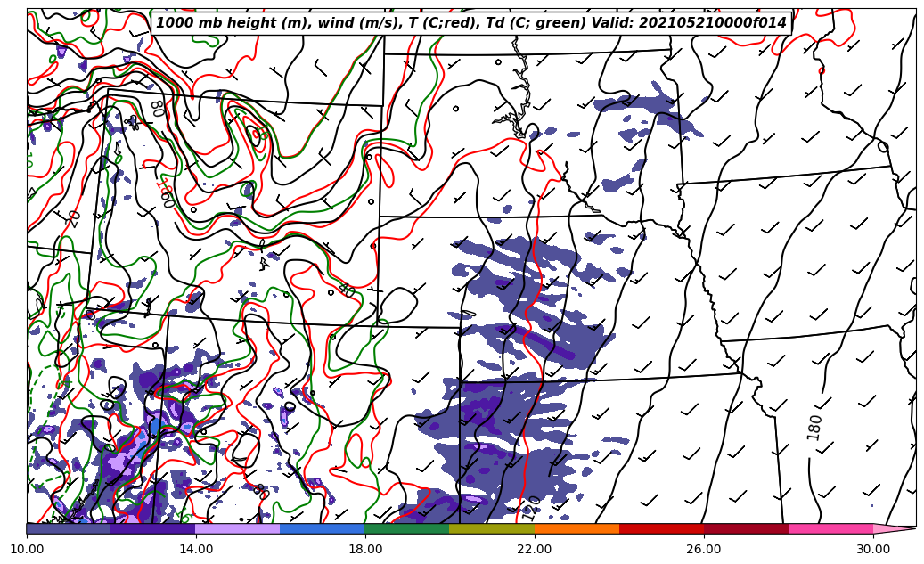Click the dark purple 12–14 colorbar segment
The height and width of the screenshot is (564, 924).
[153, 528]
